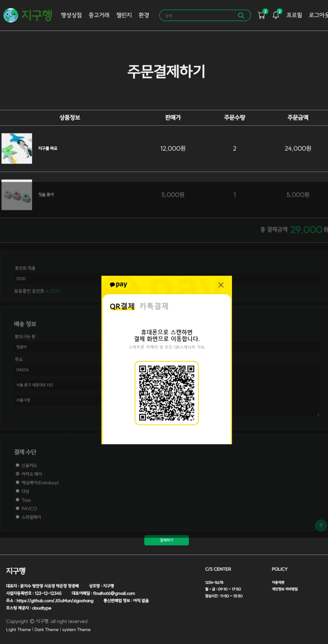Click detail address field 서울시청
The image size is (328, 644).
pos(58,400)
